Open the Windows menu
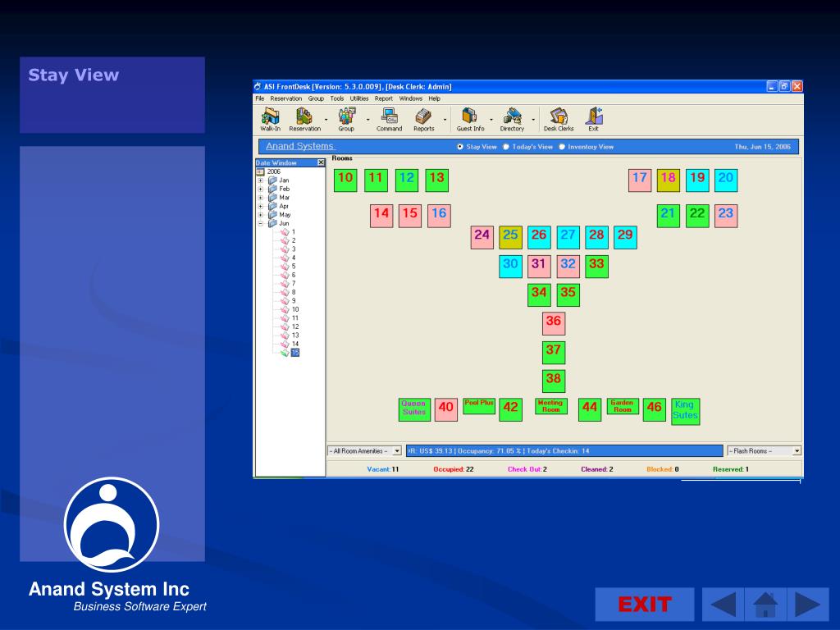 point(411,98)
